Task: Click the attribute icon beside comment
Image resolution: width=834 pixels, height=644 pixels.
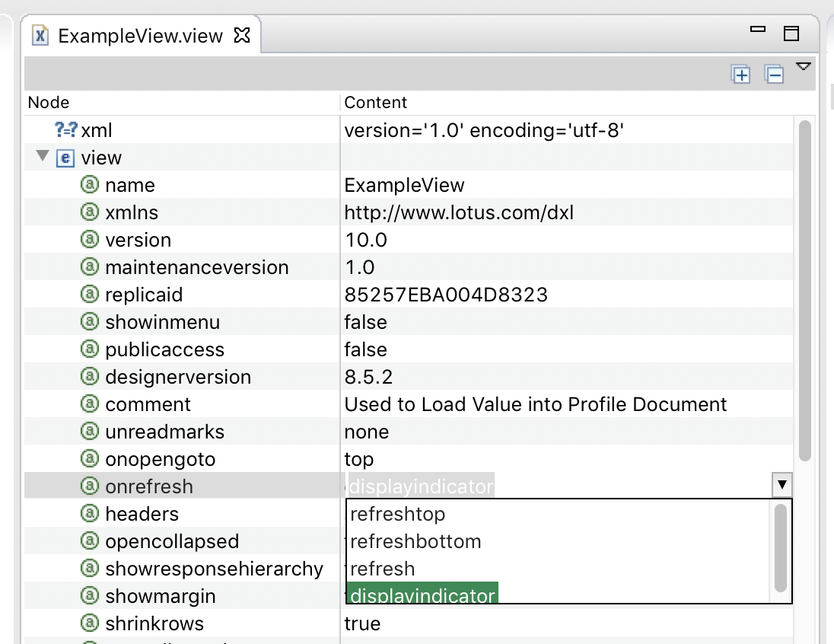Action: 90,404
